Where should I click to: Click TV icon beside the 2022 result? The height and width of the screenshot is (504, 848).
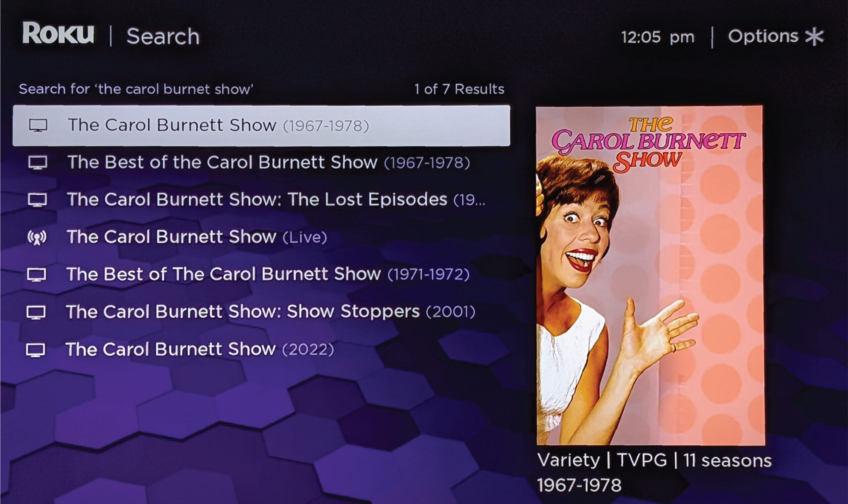(36, 350)
